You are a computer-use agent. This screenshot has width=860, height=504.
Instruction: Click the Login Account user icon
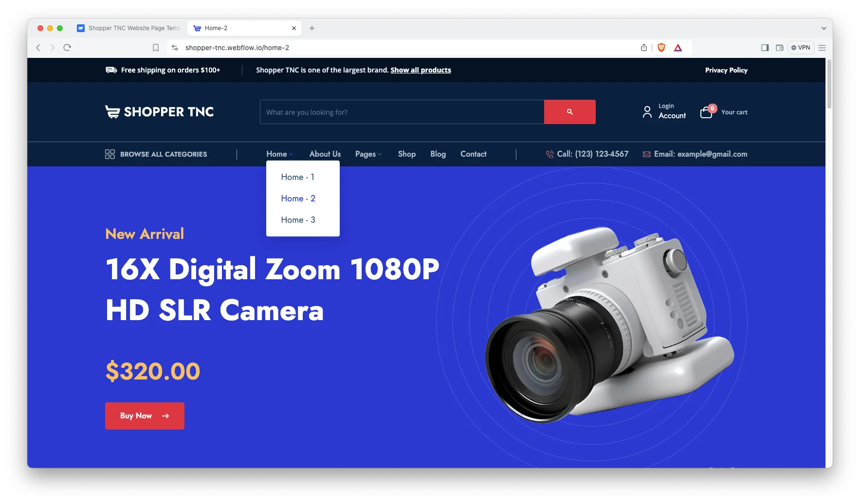(x=647, y=112)
